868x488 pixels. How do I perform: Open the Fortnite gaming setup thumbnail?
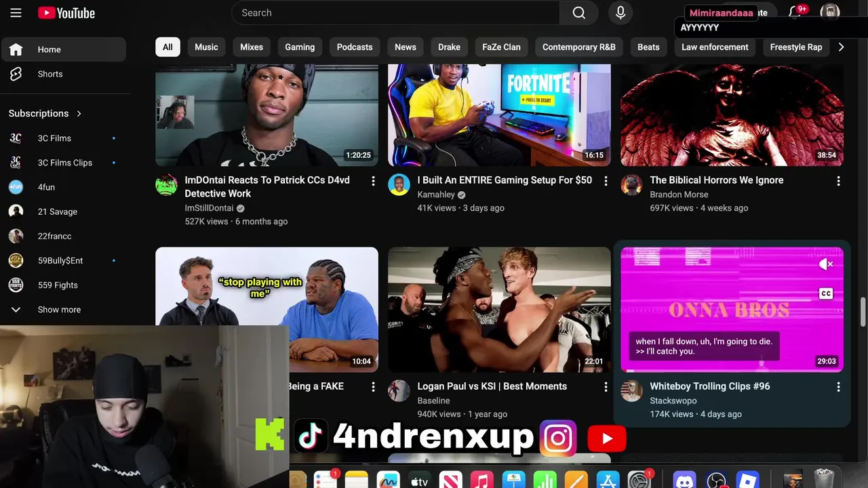(x=499, y=115)
